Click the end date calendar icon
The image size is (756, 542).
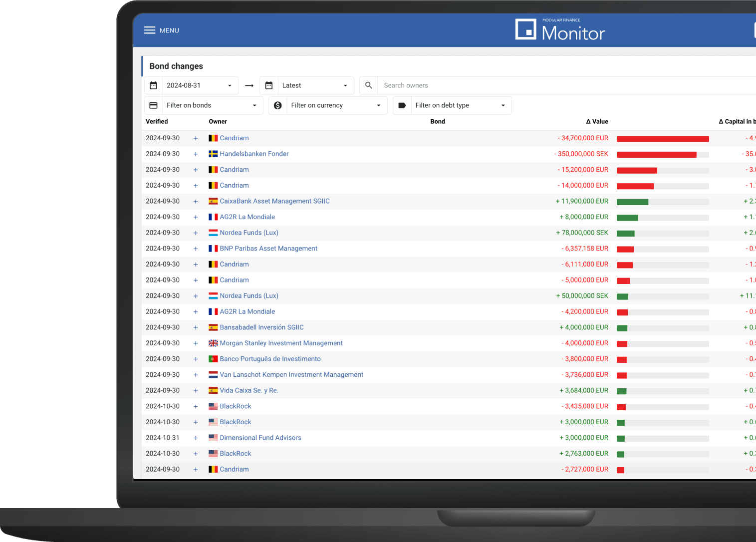[x=268, y=85]
